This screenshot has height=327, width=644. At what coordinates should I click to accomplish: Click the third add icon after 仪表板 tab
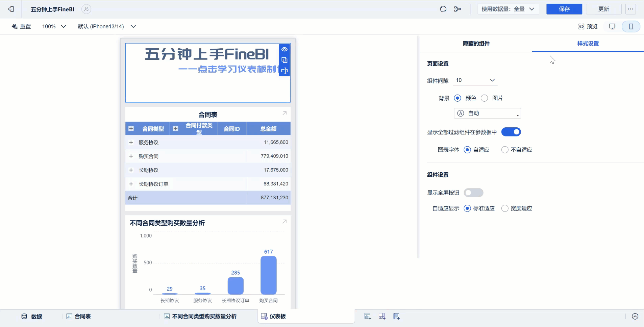(396, 316)
